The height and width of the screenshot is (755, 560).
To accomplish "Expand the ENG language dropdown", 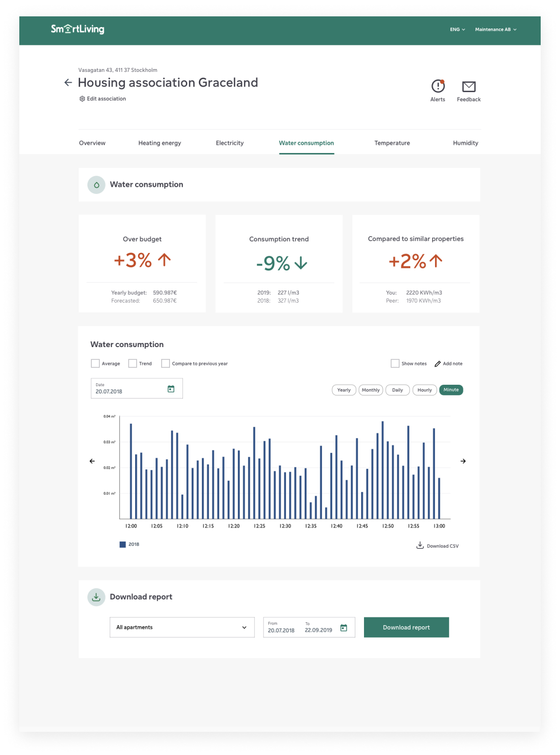I will point(457,29).
